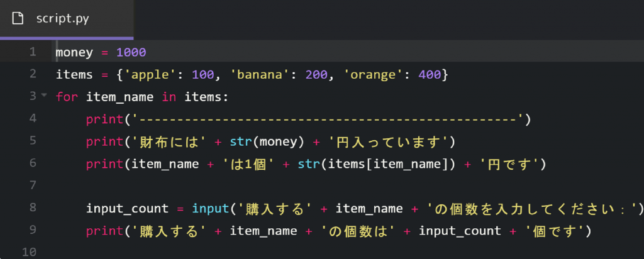Click the 'for' keyword on line 3

tap(67, 97)
